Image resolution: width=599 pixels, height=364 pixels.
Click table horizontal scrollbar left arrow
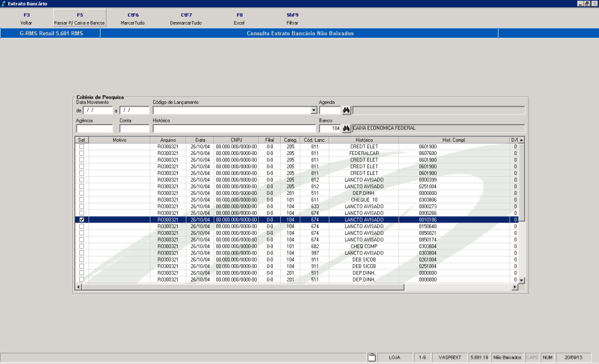pos(79,287)
